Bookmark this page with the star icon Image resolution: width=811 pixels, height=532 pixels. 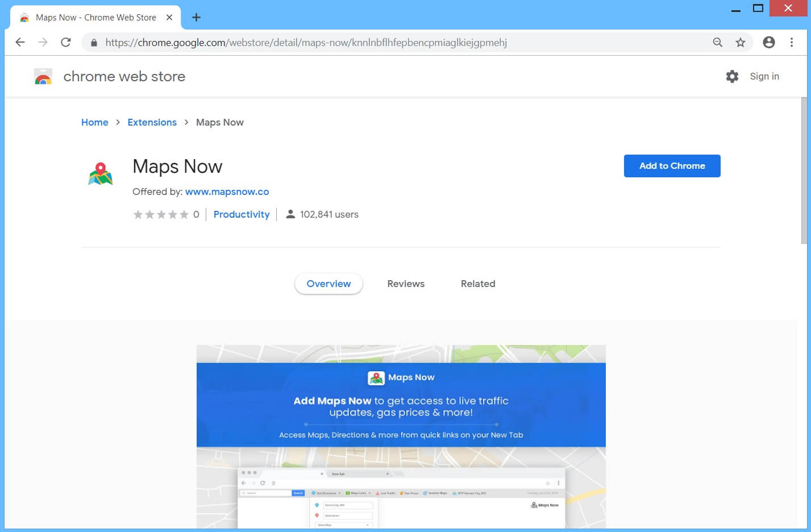(741, 42)
